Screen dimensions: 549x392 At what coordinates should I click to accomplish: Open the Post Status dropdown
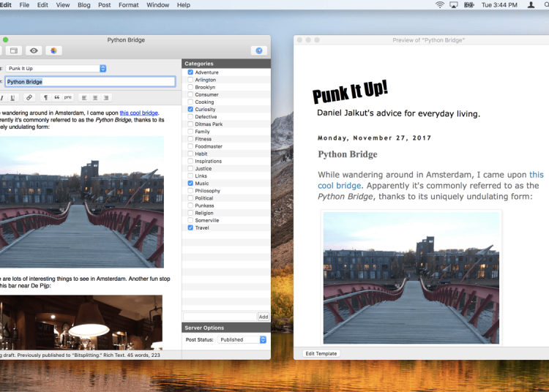(x=242, y=339)
